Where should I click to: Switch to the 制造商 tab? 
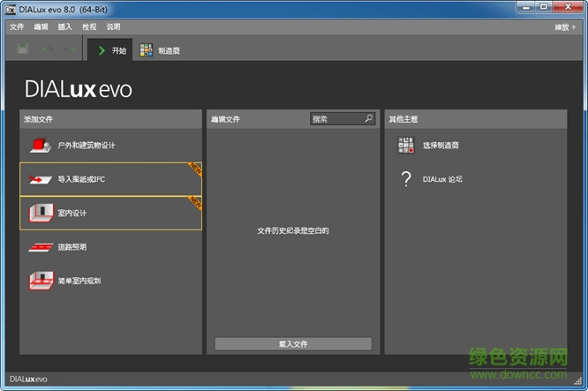[160, 50]
